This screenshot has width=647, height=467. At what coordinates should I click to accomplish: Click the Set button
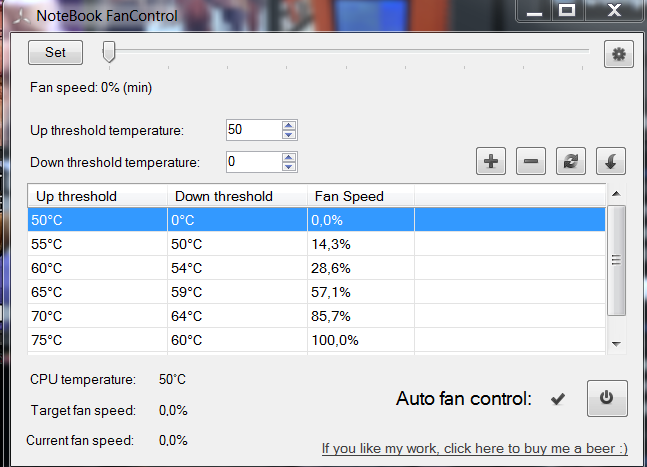[x=55, y=52]
